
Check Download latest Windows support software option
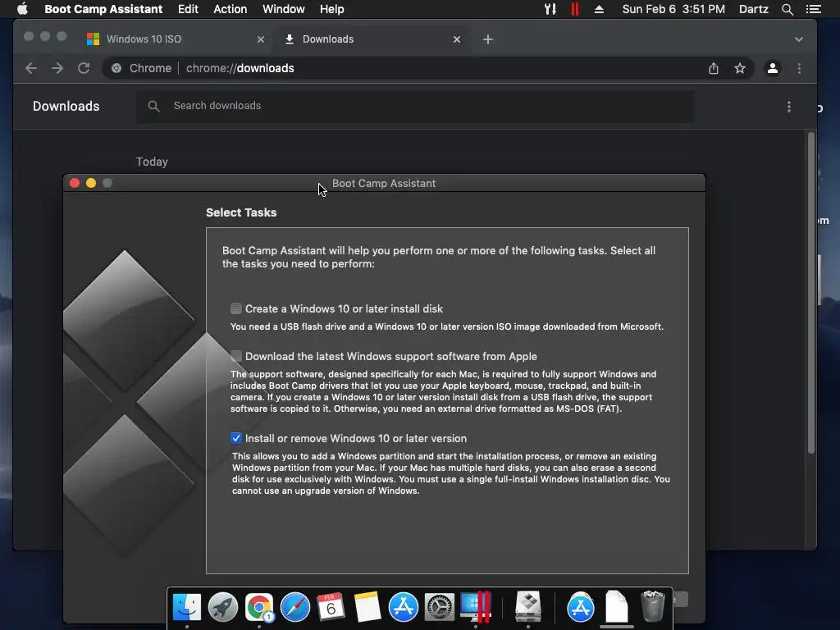coord(236,356)
